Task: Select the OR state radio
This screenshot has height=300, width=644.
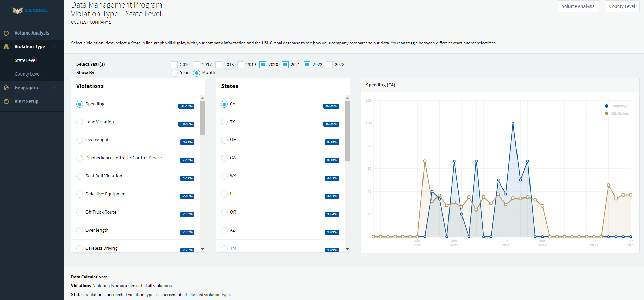Action: tap(224, 213)
